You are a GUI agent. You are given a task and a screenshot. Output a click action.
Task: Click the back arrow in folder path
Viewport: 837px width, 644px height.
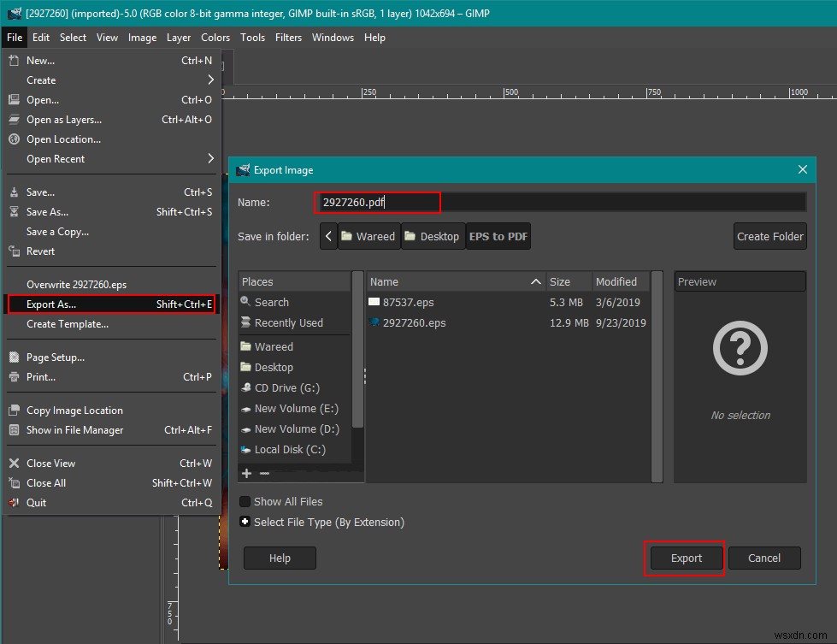(x=328, y=237)
